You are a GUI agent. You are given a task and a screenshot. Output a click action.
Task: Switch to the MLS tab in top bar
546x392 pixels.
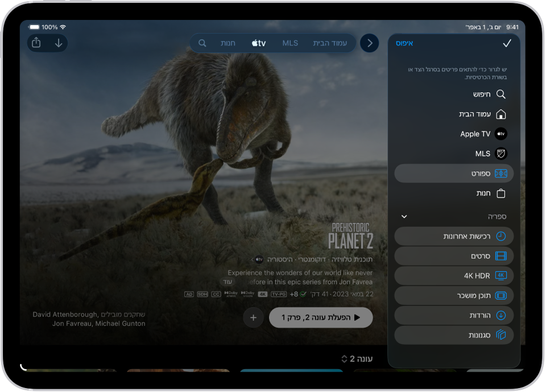coord(290,43)
